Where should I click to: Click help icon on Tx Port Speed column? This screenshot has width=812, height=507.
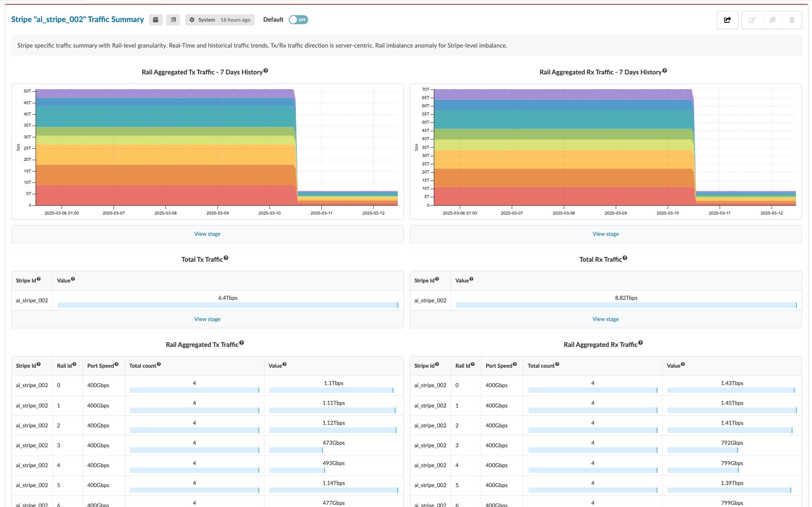(116, 364)
